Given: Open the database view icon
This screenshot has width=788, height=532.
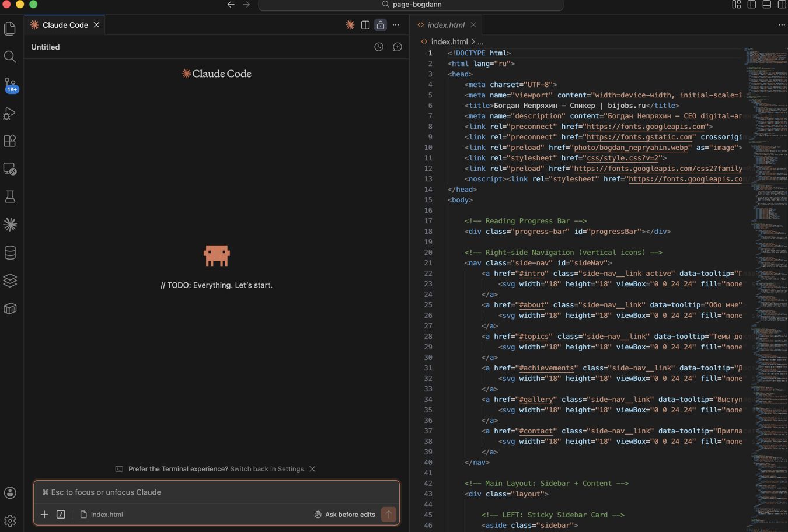Looking at the screenshot, I should 10,253.
